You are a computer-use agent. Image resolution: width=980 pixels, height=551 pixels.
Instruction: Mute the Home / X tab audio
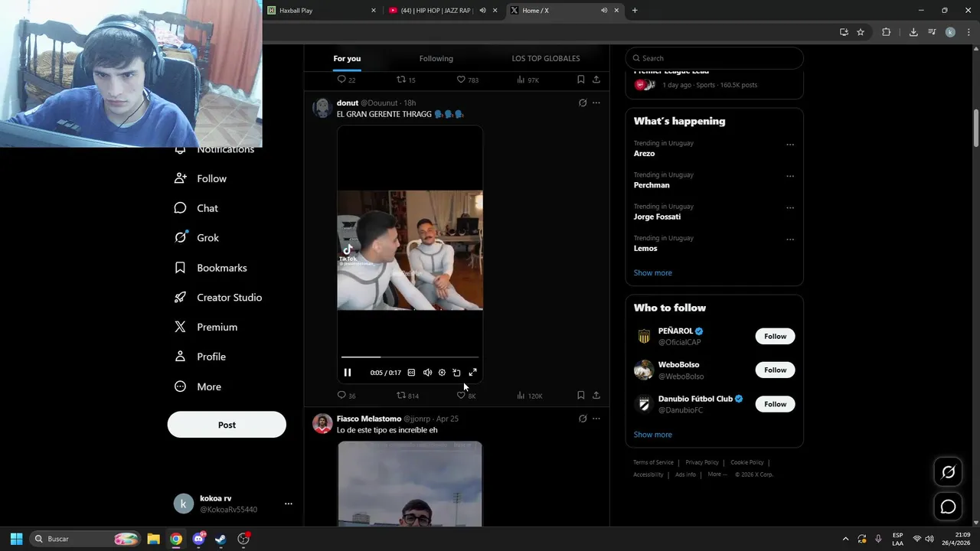[604, 11]
